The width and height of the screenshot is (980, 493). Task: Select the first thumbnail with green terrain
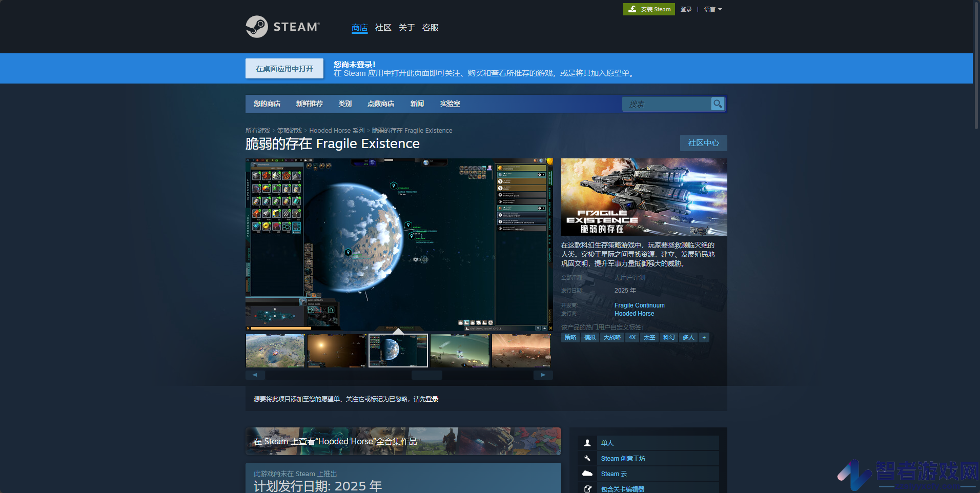(x=275, y=351)
